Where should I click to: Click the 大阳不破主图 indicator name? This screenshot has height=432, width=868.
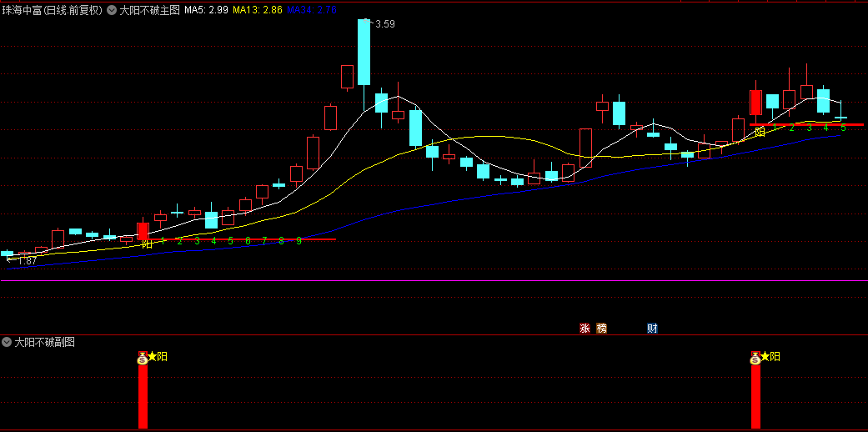pyautogui.click(x=150, y=10)
